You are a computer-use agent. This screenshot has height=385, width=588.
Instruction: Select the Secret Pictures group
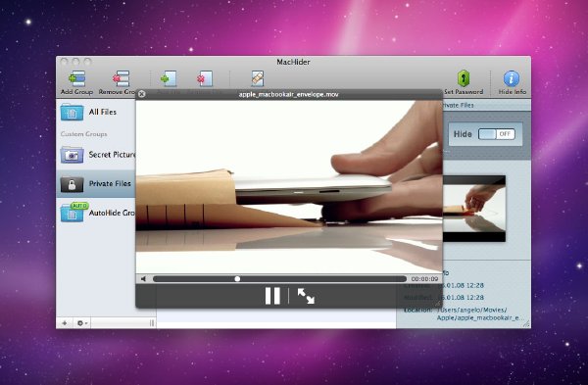(x=96, y=155)
